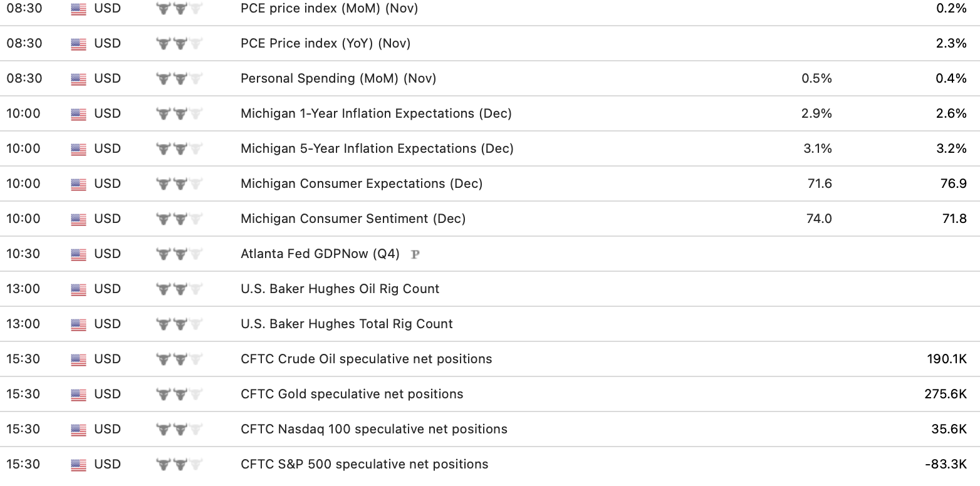
Task: Click the USD currency label in the Personal Spending row
Action: (x=107, y=78)
